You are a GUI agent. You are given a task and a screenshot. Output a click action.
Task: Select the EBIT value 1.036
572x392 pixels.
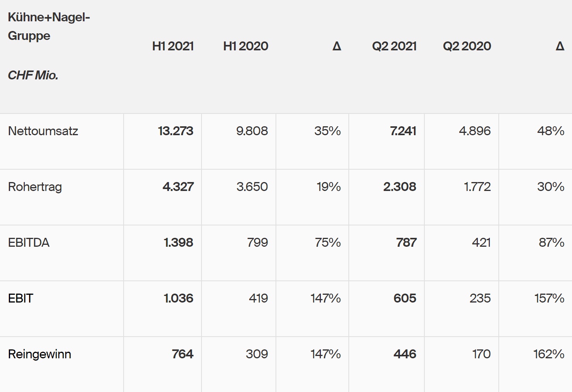pyautogui.click(x=178, y=298)
